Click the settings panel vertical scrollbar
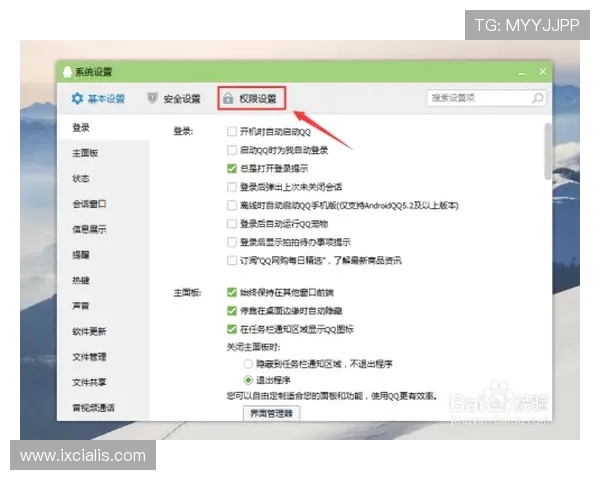Viewport: 600px width, 480px height. click(x=548, y=152)
